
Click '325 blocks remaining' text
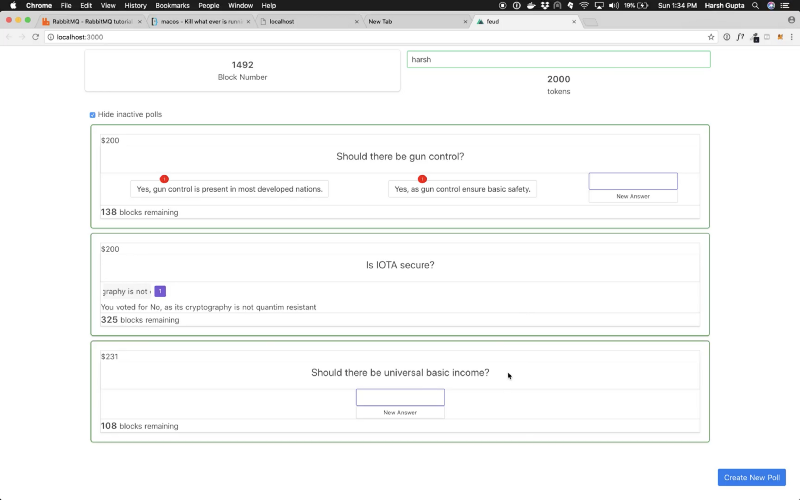pyautogui.click(x=140, y=320)
